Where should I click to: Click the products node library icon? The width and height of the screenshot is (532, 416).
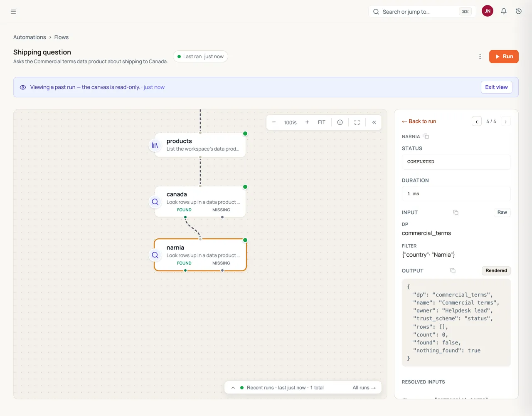155,145
